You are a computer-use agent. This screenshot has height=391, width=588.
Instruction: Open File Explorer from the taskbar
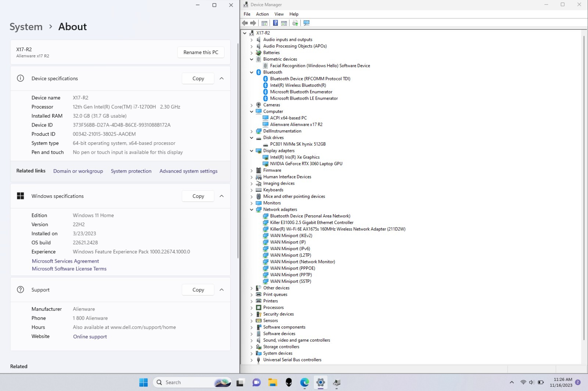272,383
